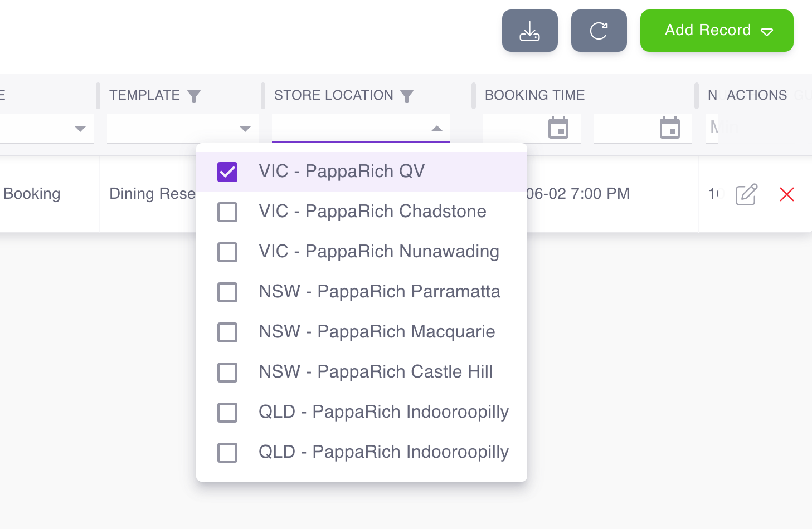This screenshot has height=529, width=812.
Task: Click the refresh records icon button
Action: [599, 31]
